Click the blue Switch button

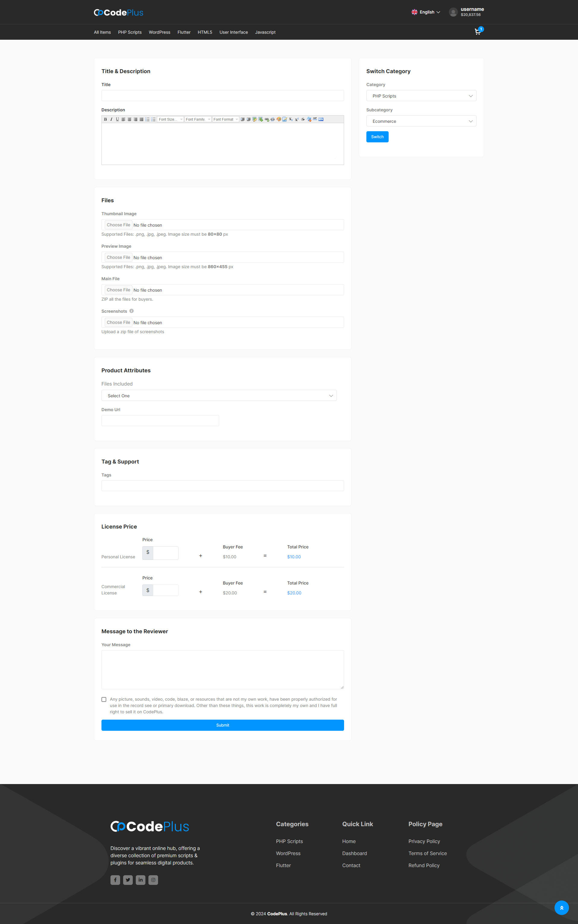tap(377, 137)
